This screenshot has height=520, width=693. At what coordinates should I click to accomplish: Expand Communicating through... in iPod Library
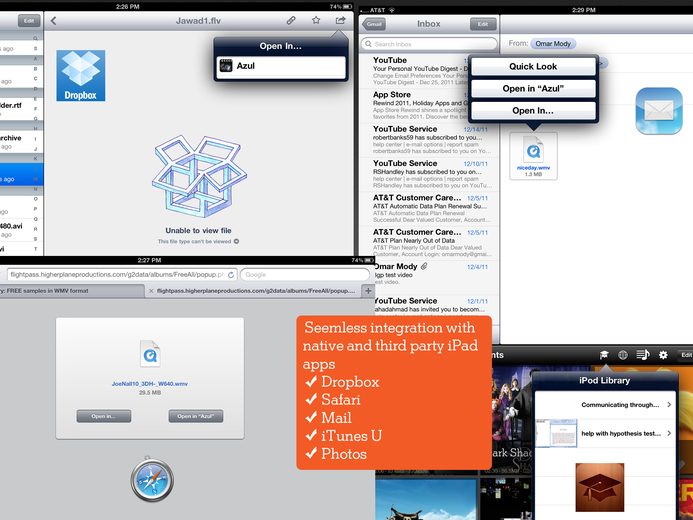tap(605, 405)
